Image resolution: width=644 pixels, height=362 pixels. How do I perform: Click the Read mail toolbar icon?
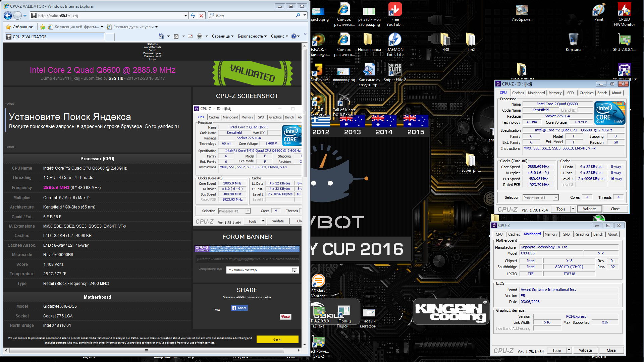[190, 36]
